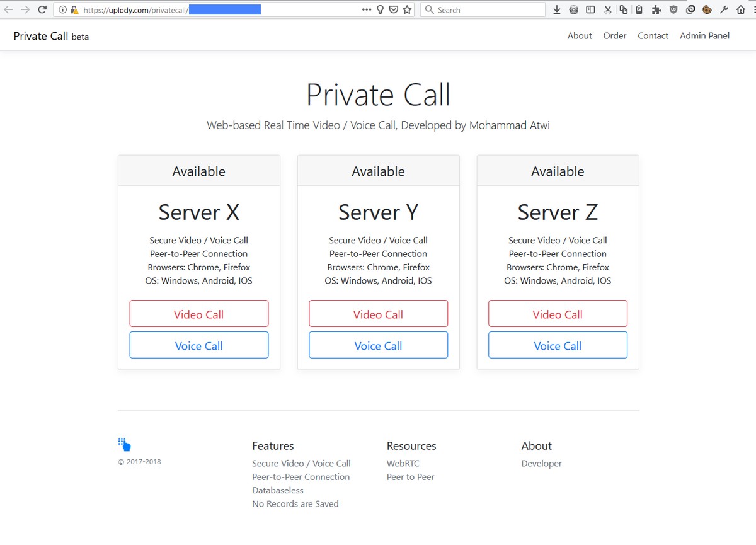Image resolution: width=756 pixels, height=545 pixels.
Task: Open the puzzle-piece add-ons icon
Action: [656, 9]
